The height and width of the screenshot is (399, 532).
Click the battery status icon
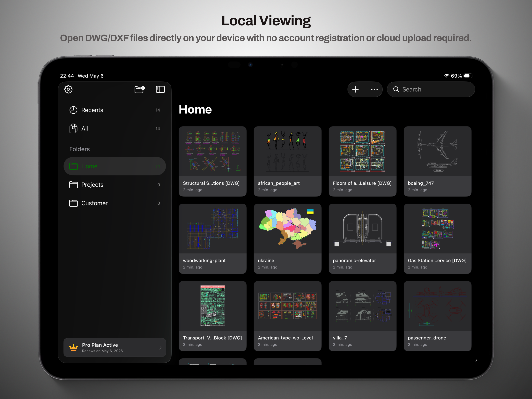tap(468, 76)
